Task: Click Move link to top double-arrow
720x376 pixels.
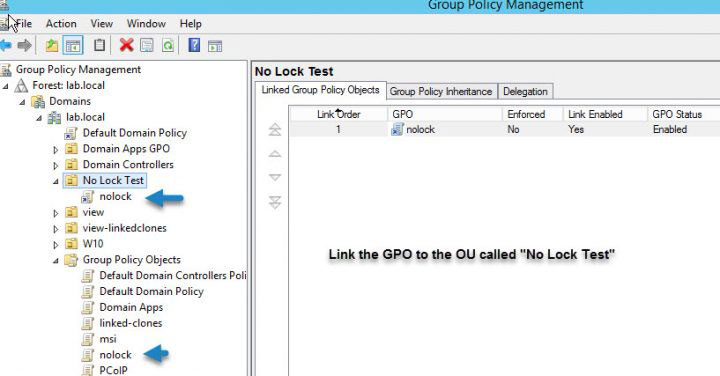Action: [275, 129]
